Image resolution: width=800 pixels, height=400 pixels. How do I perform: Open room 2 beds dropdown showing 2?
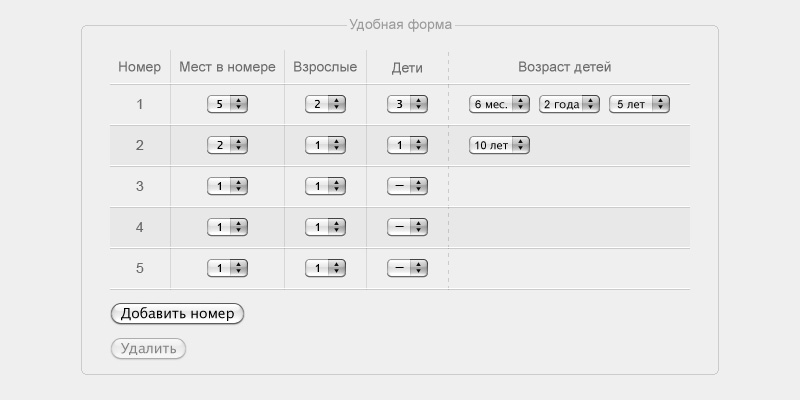227,145
